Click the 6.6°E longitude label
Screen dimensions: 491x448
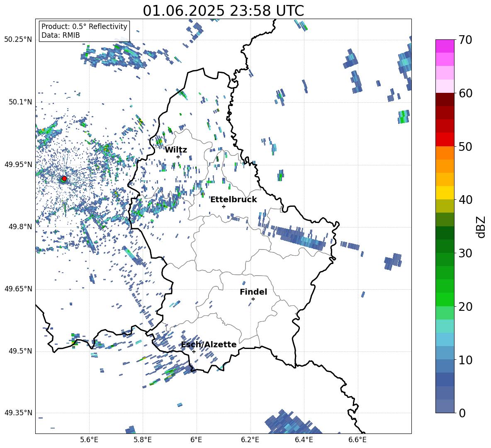tap(357, 440)
